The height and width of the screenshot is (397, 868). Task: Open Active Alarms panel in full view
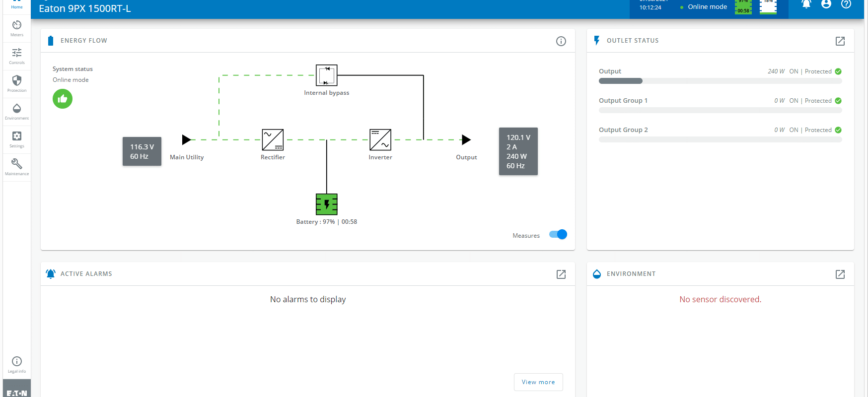click(561, 274)
